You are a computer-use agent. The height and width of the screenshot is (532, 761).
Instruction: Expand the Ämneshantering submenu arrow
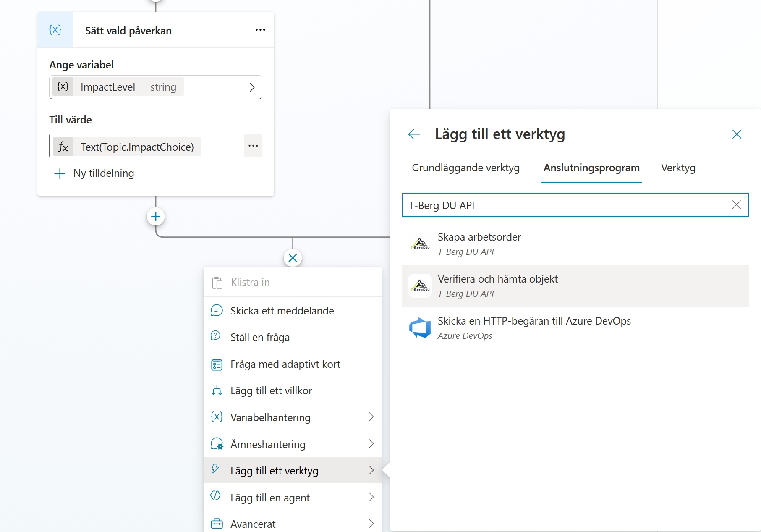pos(371,444)
